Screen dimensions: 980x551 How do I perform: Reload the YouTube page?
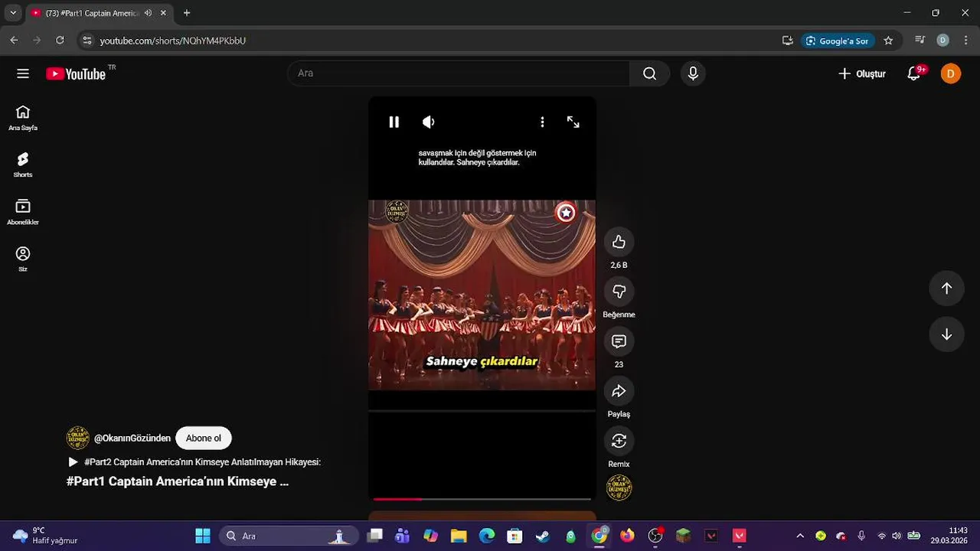60,41
